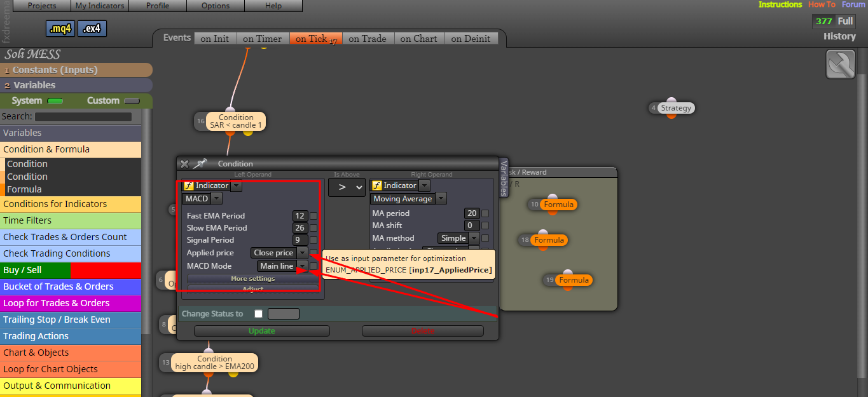The width and height of the screenshot is (868, 397).
Task: Toggle Slow EMA Period optimization checkbox
Action: click(x=313, y=228)
